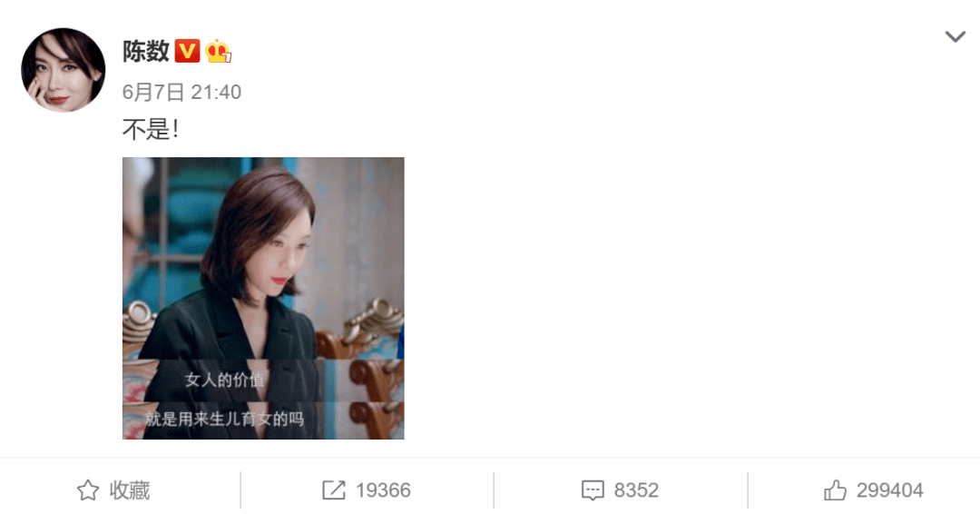Open the post via the 6月7日 21:40 timestamp

click(x=181, y=92)
